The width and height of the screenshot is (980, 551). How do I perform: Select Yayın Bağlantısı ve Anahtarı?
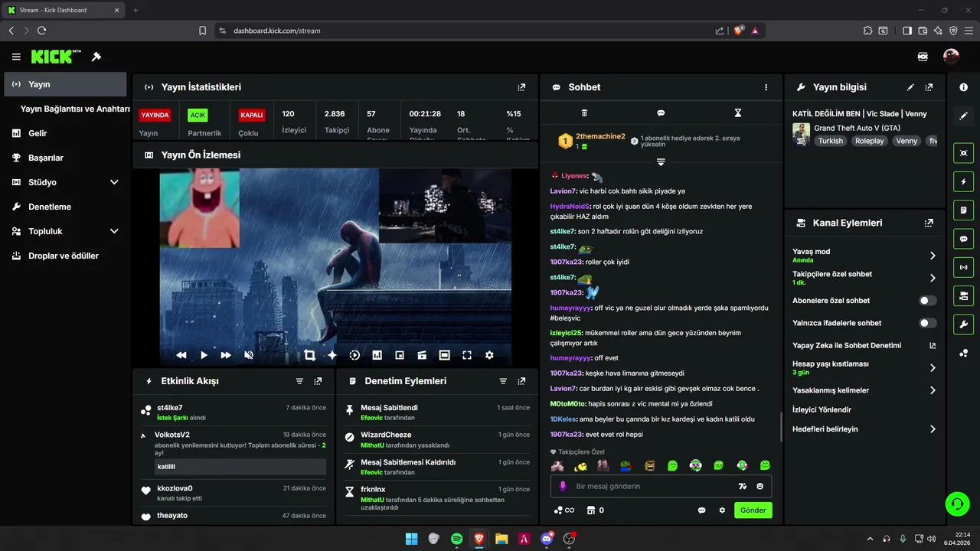pos(75,109)
